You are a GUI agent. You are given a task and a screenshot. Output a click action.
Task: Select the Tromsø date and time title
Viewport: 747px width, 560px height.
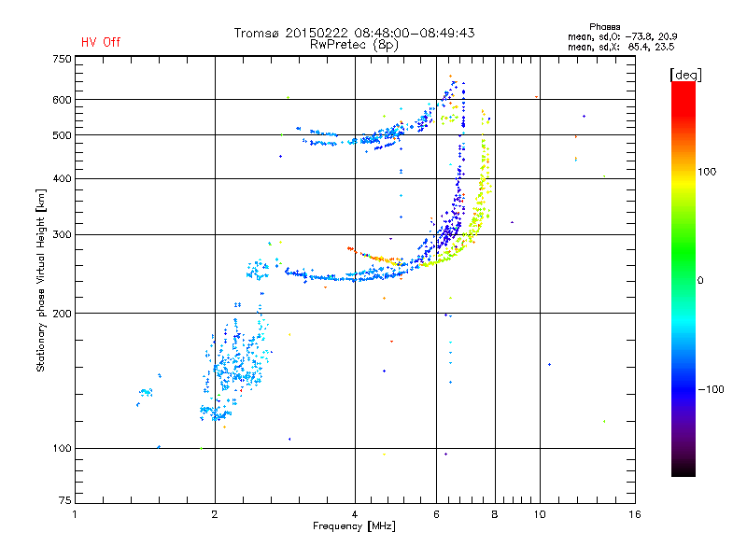(354, 33)
